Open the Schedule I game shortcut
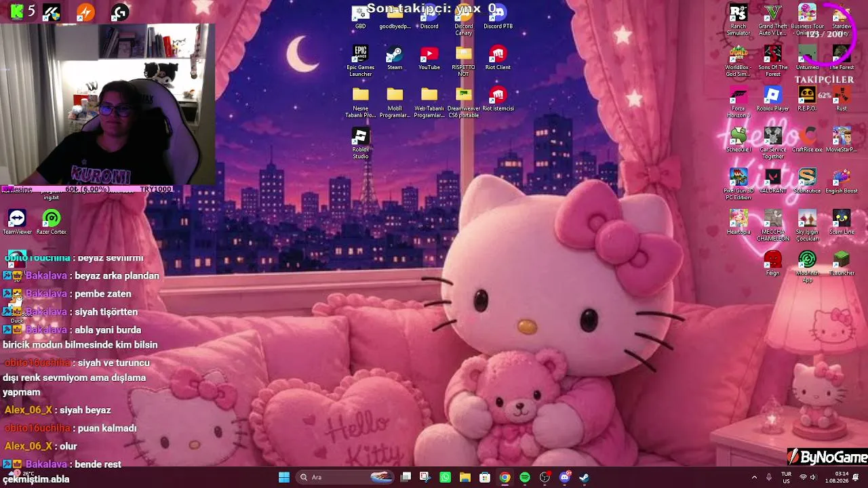The height and width of the screenshot is (488, 868). (x=738, y=140)
